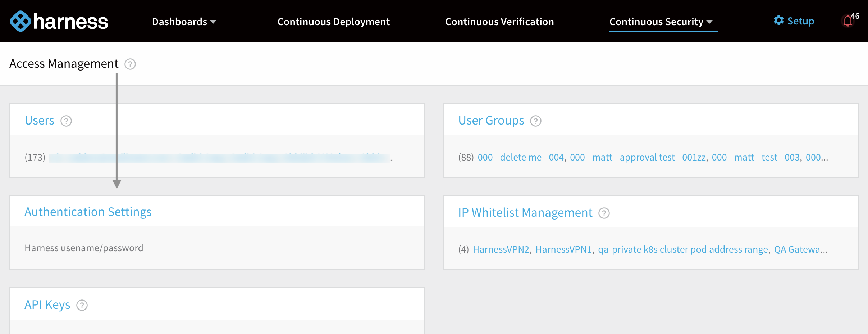This screenshot has height=334, width=868.
Task: Open group '000 - matt - test - 003'
Action: pos(756,157)
